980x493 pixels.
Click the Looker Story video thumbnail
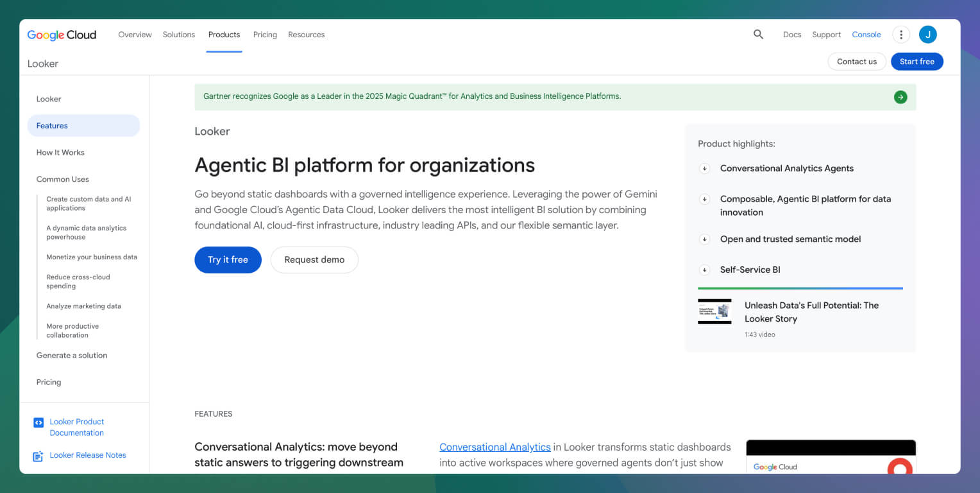pyautogui.click(x=714, y=311)
